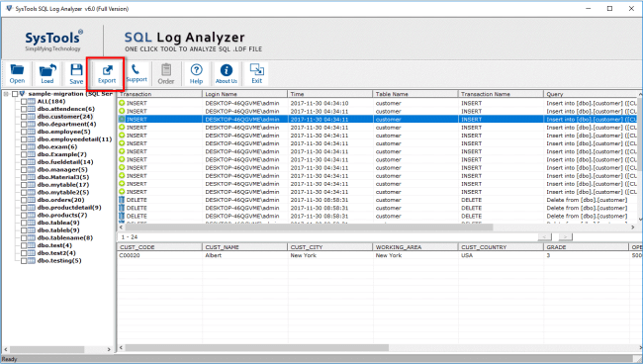Check the sample-migration root checkbox
This screenshot has width=643, height=364.
(x=15, y=94)
